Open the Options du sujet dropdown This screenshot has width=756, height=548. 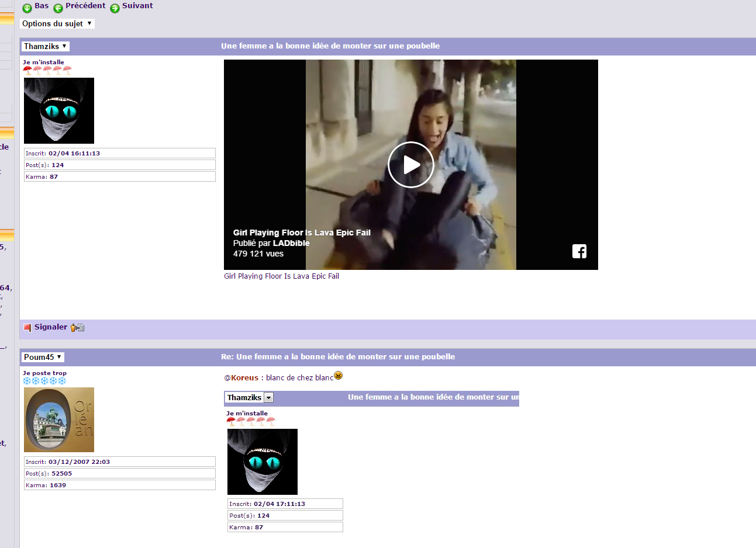57,24
